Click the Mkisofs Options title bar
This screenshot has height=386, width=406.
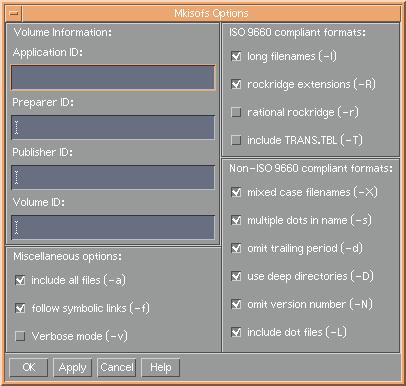pyautogui.click(x=211, y=13)
